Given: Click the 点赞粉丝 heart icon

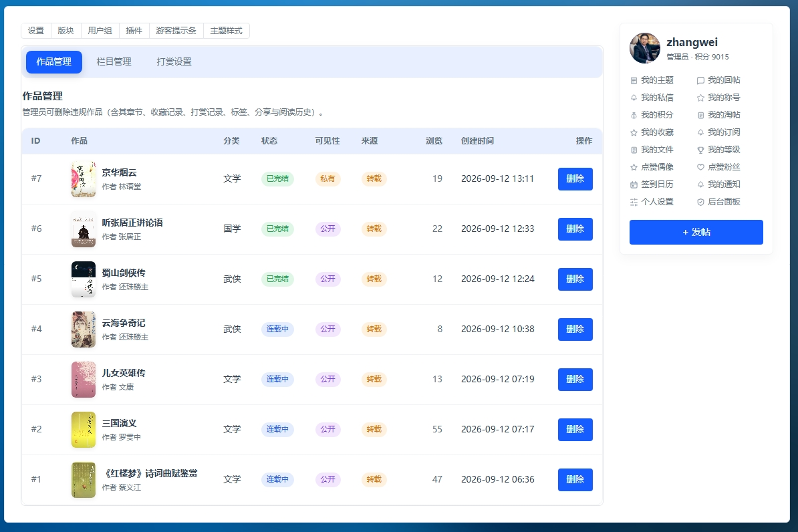Looking at the screenshot, I should pyautogui.click(x=700, y=167).
